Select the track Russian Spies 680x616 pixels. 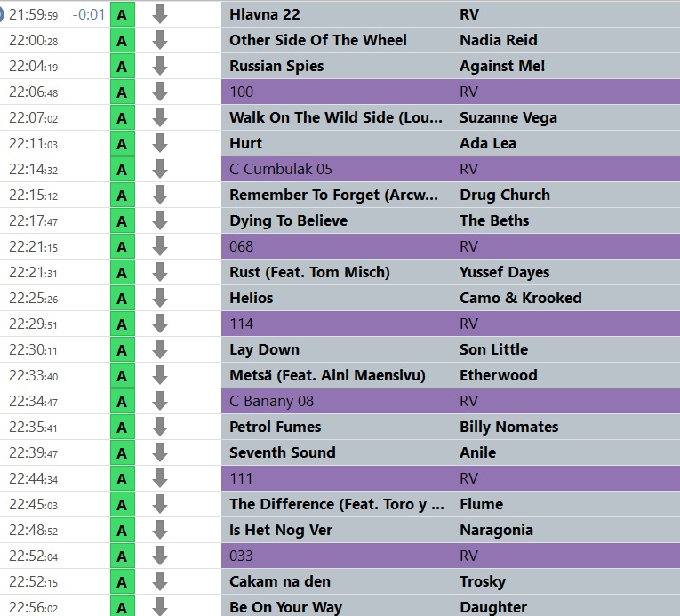(276, 66)
